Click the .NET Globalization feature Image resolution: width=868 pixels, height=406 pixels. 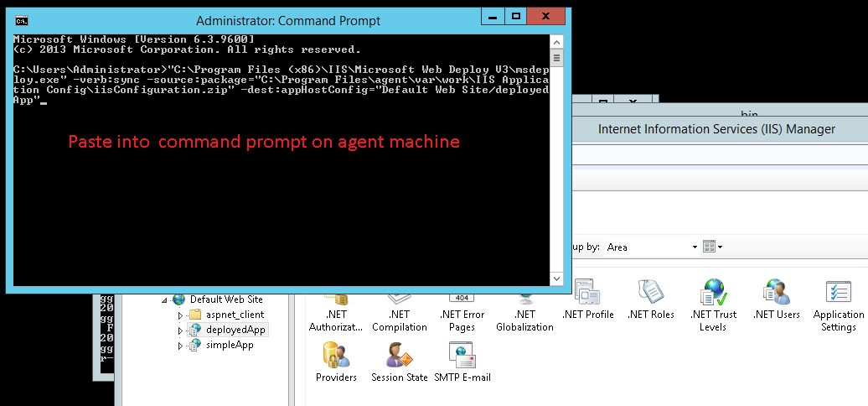coord(524,315)
